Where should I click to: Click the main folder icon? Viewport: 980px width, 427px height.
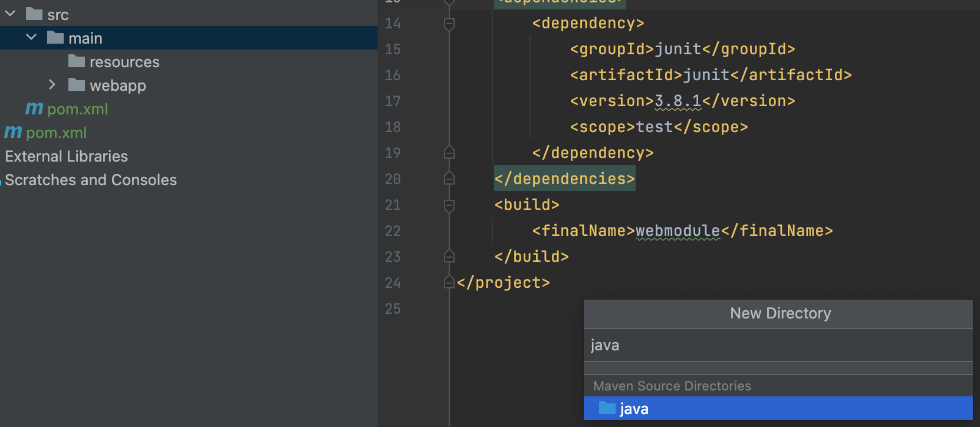click(55, 38)
